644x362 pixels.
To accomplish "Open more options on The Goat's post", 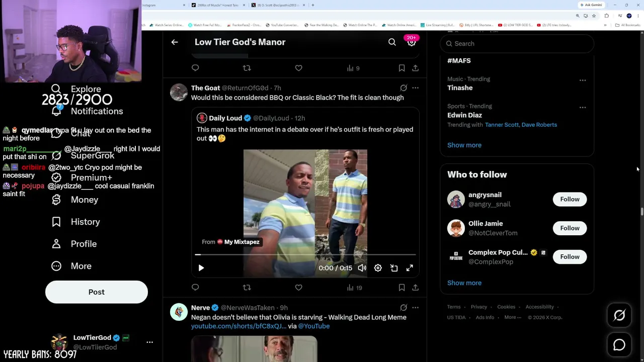I will 415,88.
